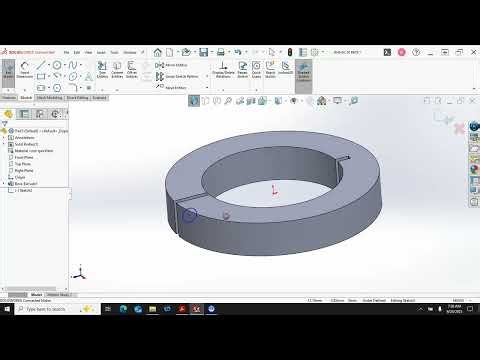Click the Home icon in title toolbar

pos(158,52)
